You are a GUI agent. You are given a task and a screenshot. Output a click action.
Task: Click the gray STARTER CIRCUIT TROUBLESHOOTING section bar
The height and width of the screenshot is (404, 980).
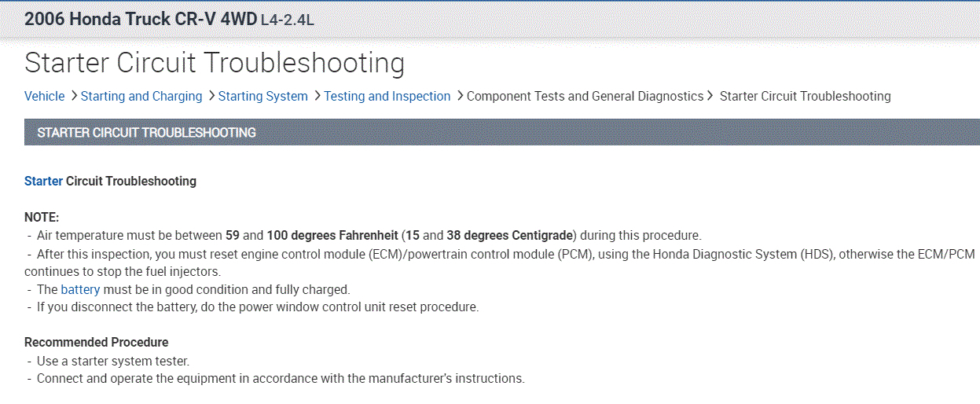pos(501,132)
